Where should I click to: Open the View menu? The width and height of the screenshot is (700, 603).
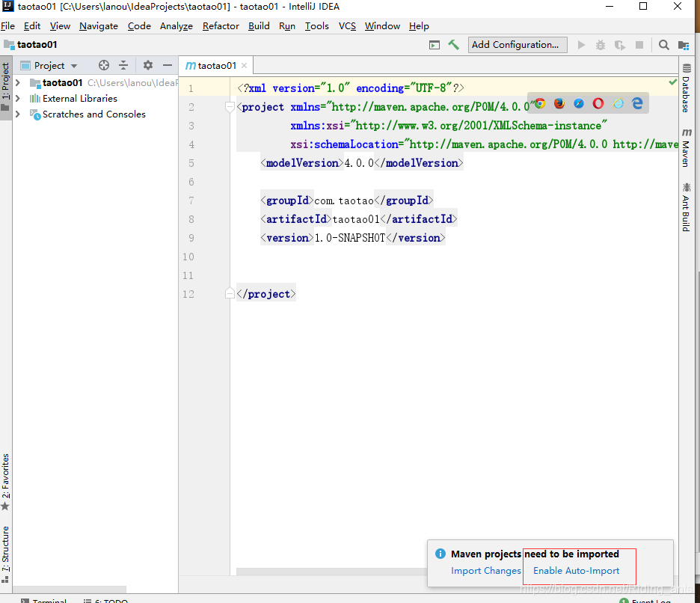click(x=60, y=26)
